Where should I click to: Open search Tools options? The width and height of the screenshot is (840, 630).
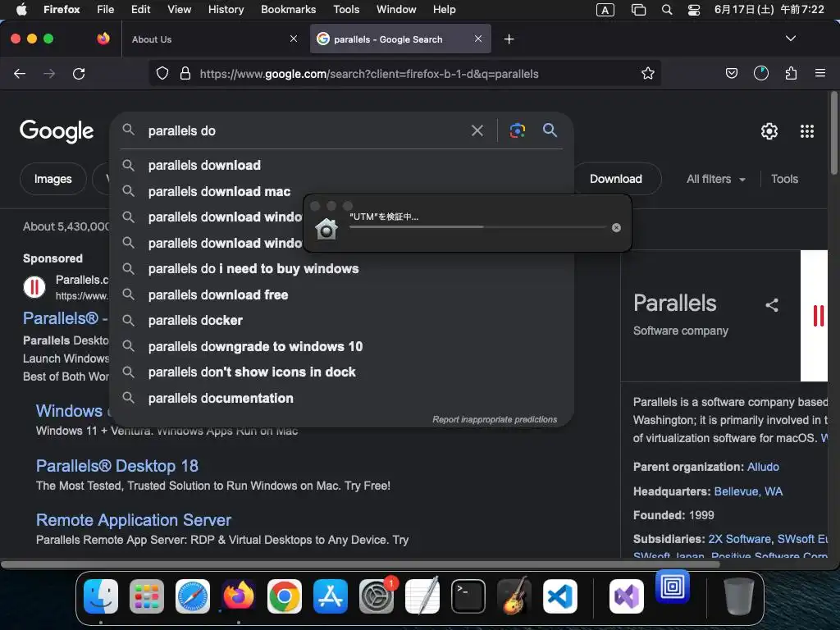point(784,179)
